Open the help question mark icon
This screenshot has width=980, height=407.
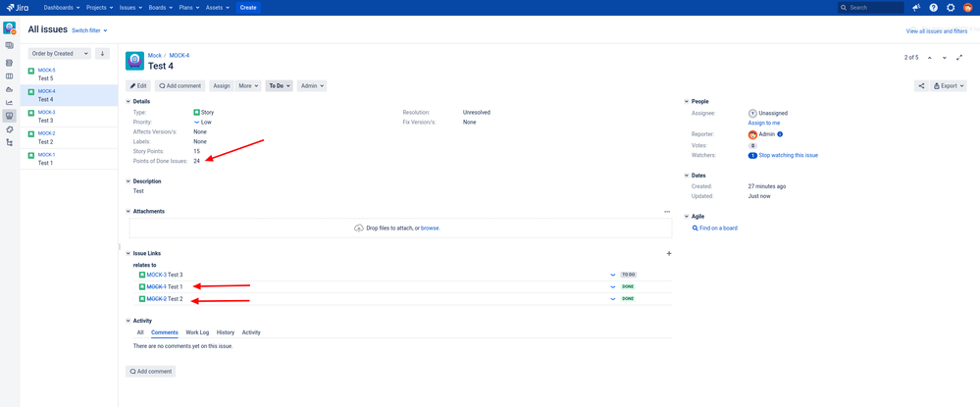tap(933, 8)
